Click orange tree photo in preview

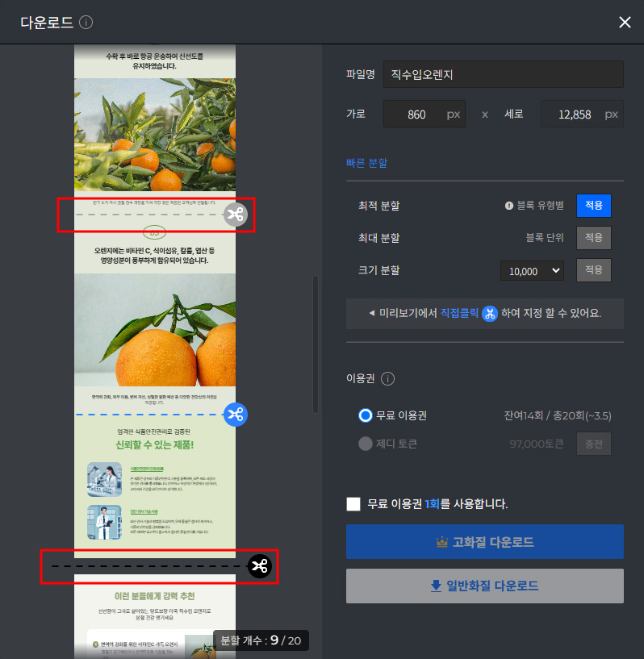pos(155,135)
